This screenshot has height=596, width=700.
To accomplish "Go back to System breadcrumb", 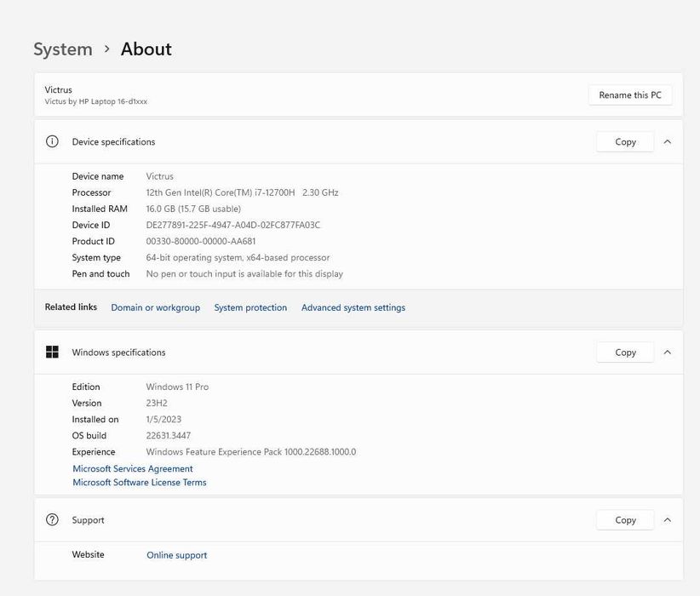I will pos(63,49).
